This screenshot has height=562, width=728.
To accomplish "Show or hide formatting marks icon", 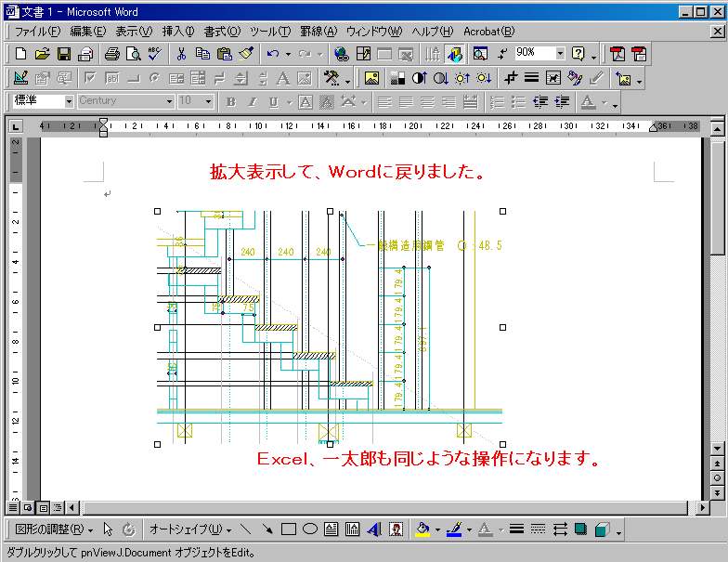I will click(502, 54).
